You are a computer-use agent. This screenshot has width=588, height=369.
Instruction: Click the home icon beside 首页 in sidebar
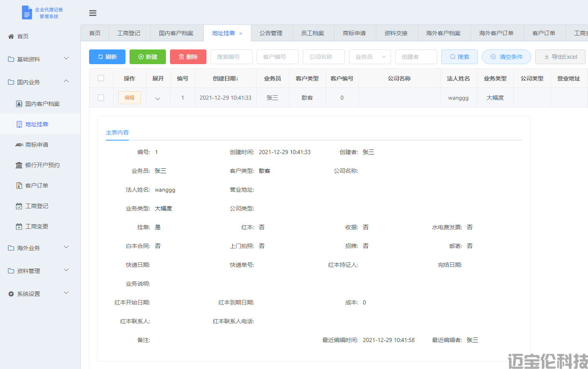[x=11, y=36]
